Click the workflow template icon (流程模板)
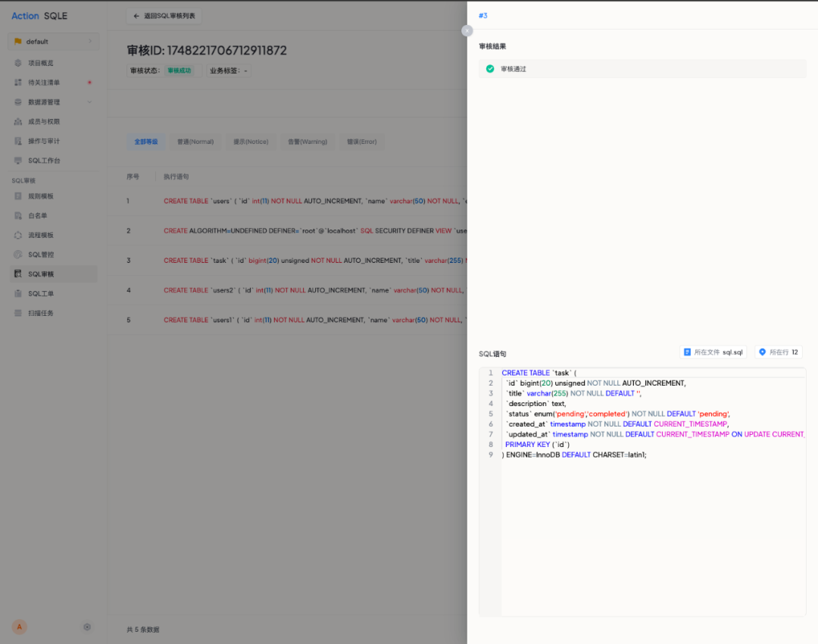The width and height of the screenshot is (818, 644). [18, 236]
